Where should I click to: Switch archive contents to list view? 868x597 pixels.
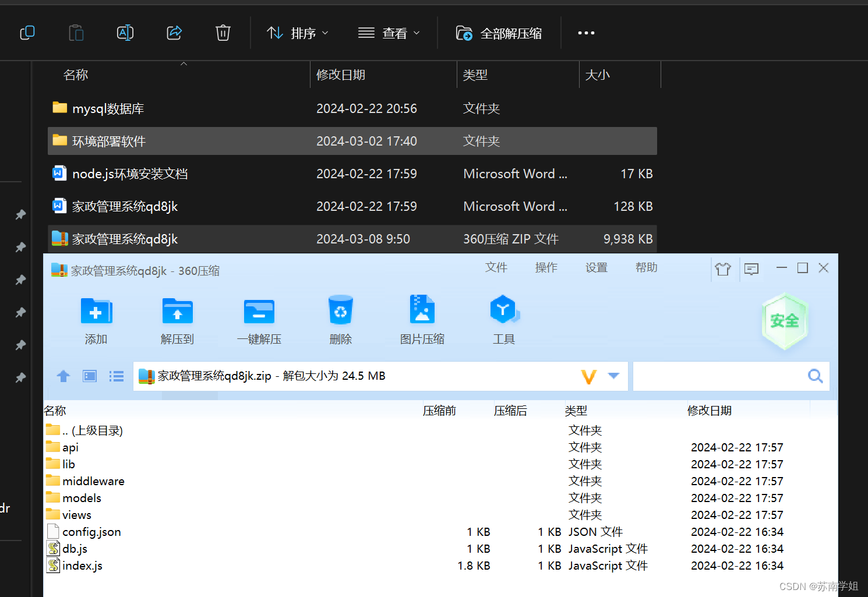pyautogui.click(x=116, y=376)
